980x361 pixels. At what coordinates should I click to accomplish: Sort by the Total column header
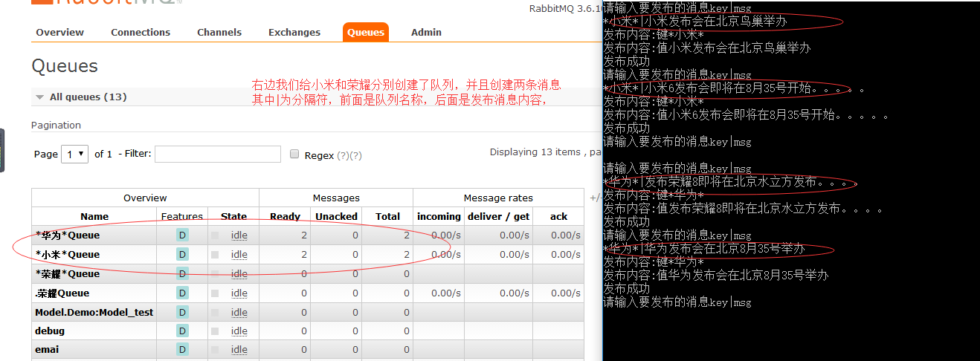click(387, 217)
